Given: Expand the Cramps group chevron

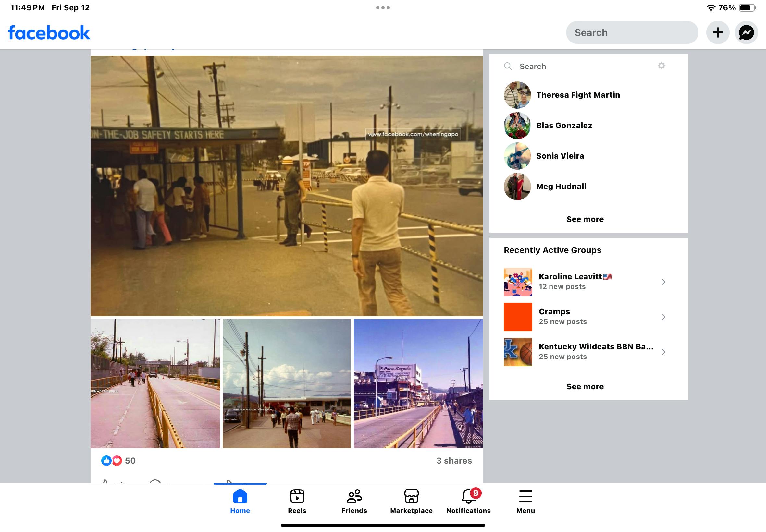Looking at the screenshot, I should pos(663,317).
